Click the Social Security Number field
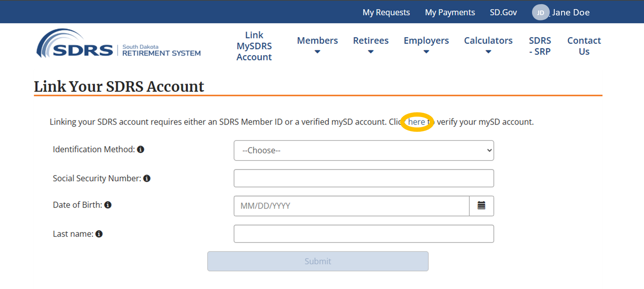 point(364,178)
